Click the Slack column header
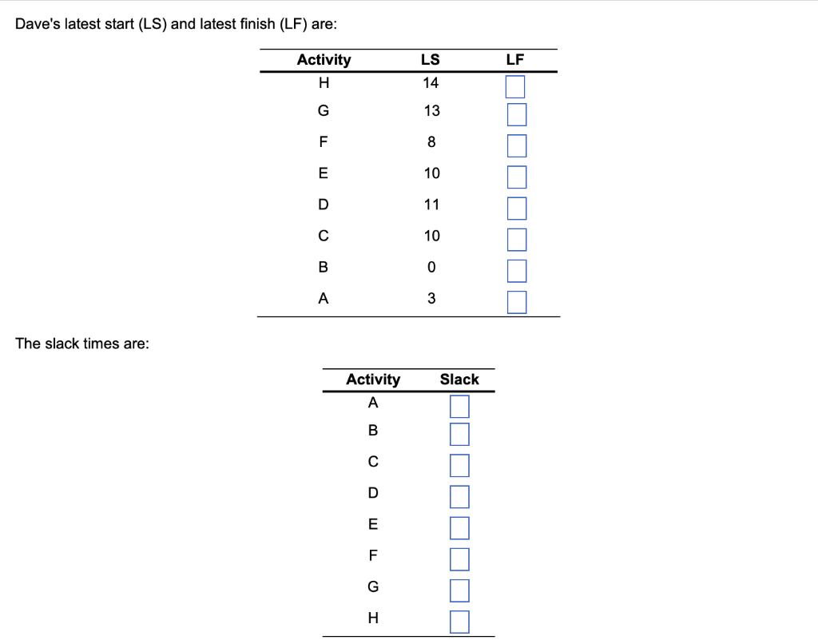818x644 pixels. [x=459, y=380]
